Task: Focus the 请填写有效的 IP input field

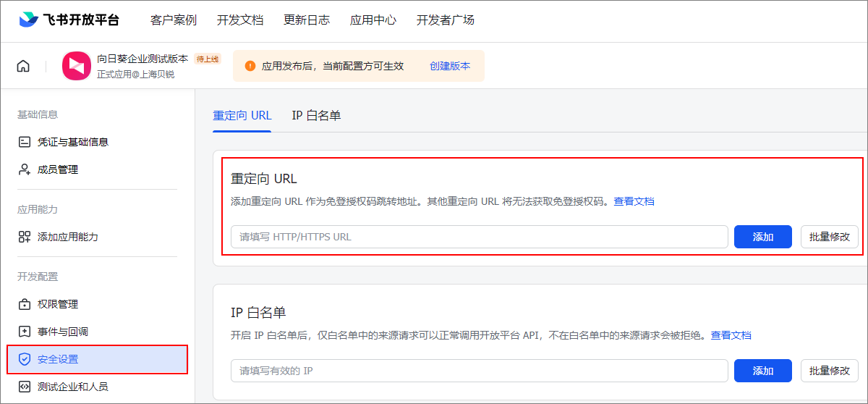Action: tap(480, 371)
